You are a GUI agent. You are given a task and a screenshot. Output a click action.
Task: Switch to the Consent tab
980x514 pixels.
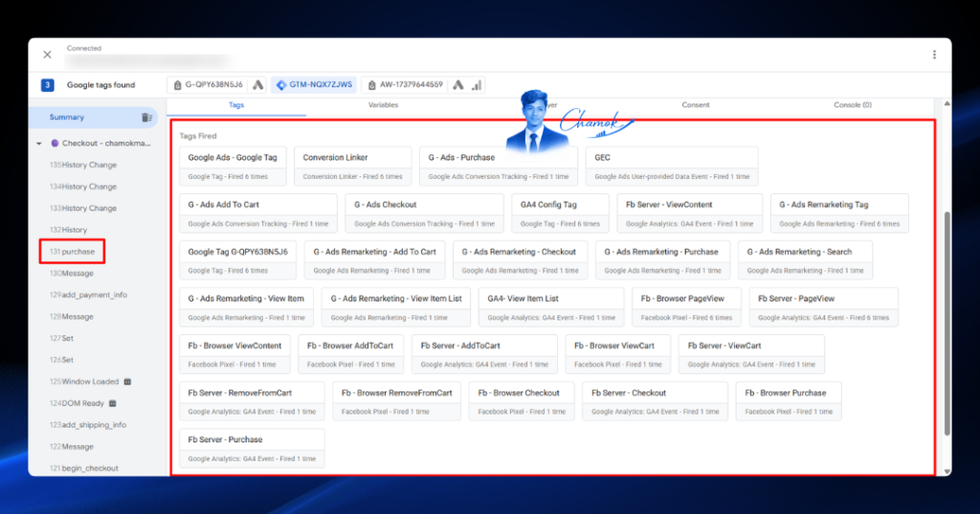click(695, 105)
